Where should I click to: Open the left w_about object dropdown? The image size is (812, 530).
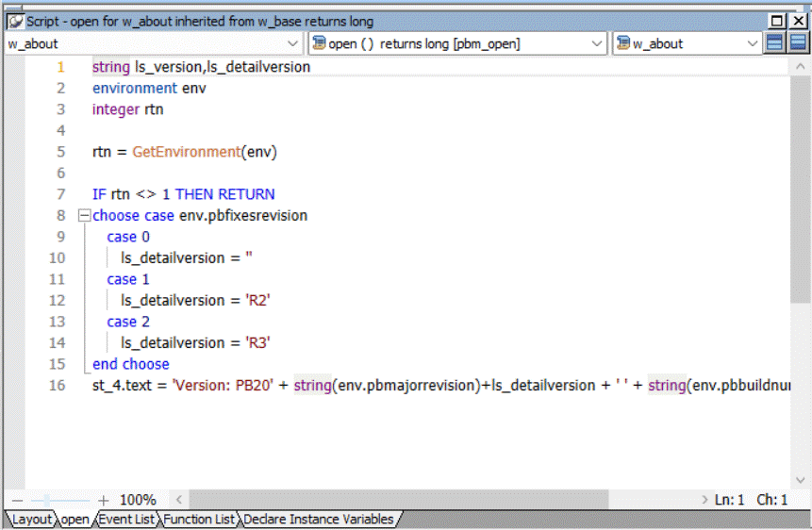pos(293,43)
